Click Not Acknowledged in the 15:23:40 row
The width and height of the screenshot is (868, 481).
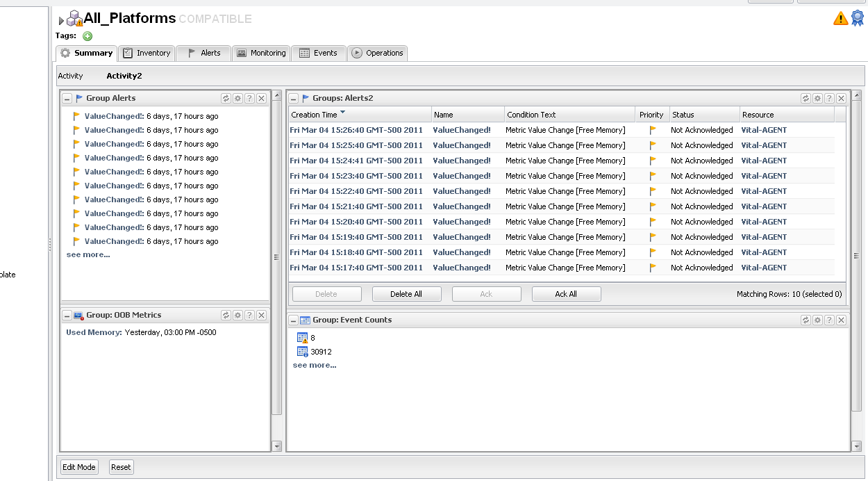701,176
